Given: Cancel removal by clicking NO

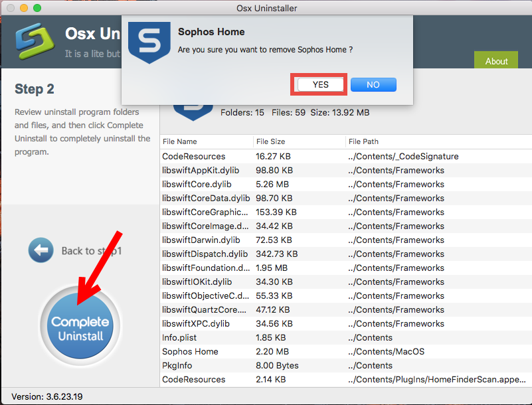Looking at the screenshot, I should coord(373,84).
